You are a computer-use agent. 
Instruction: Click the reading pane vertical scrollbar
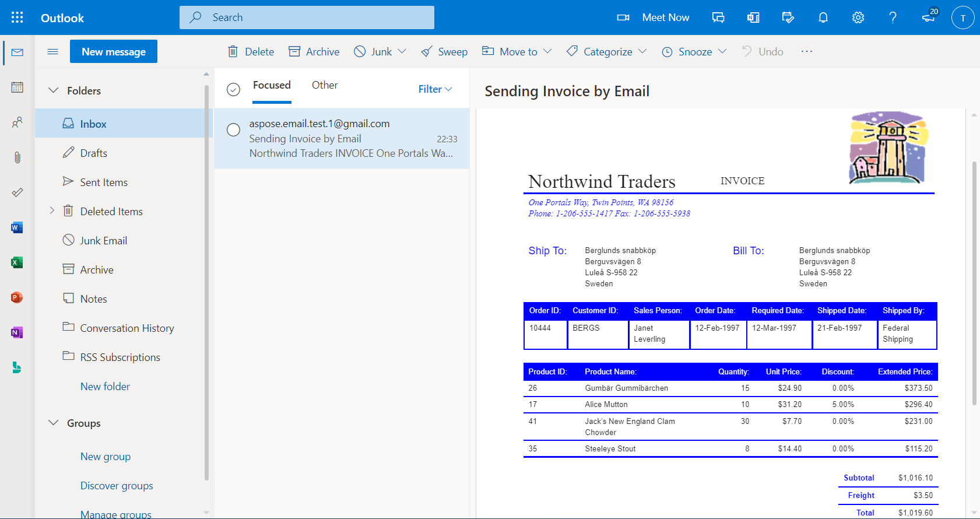(x=974, y=283)
